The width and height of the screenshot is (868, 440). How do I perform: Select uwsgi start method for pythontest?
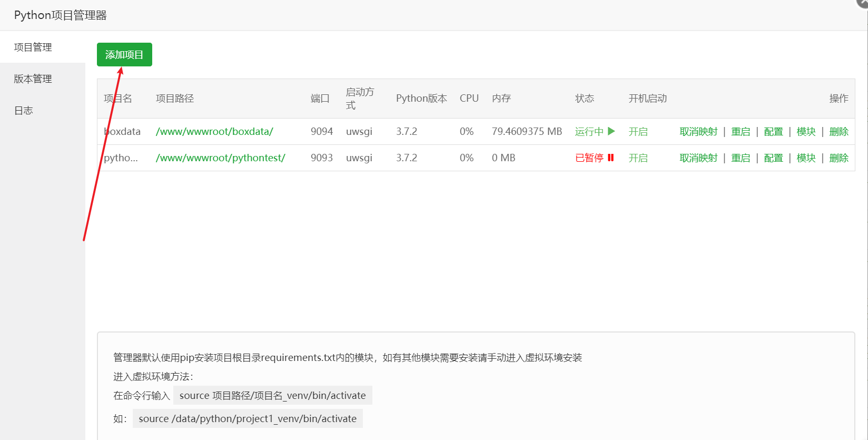(x=359, y=158)
